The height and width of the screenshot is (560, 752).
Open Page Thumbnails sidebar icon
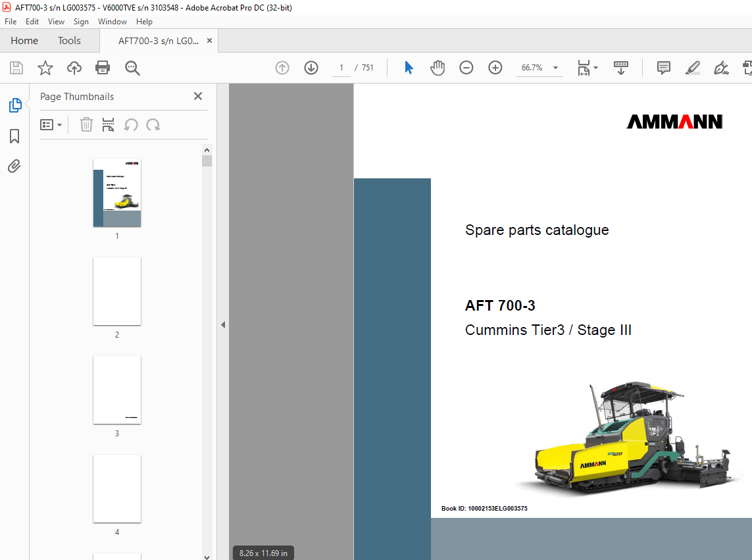pos(15,105)
